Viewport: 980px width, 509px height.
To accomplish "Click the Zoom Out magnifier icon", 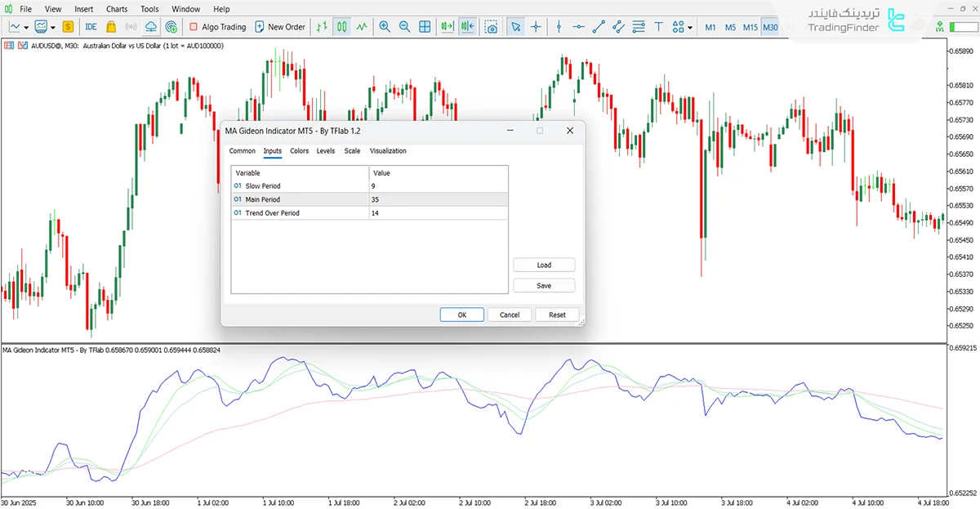I will (x=404, y=27).
